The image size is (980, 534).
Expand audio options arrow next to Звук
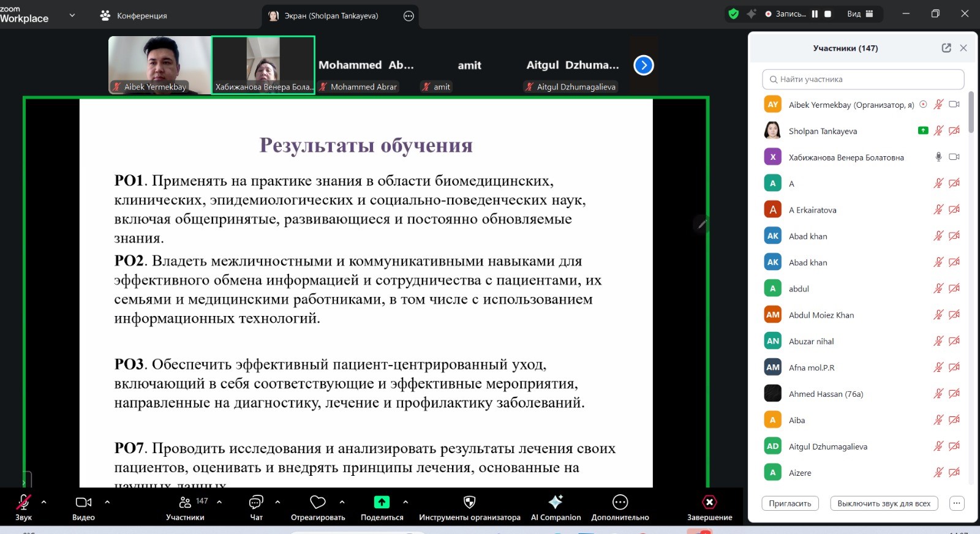43,502
